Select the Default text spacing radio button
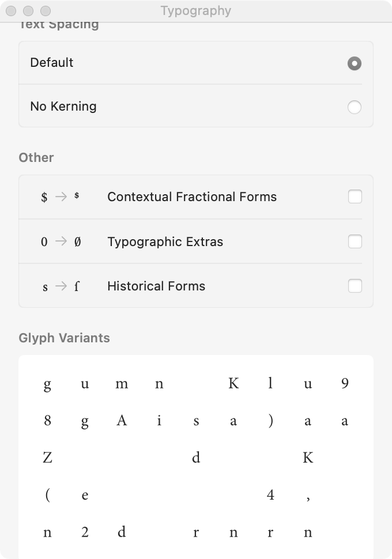The height and width of the screenshot is (559, 392). (354, 63)
